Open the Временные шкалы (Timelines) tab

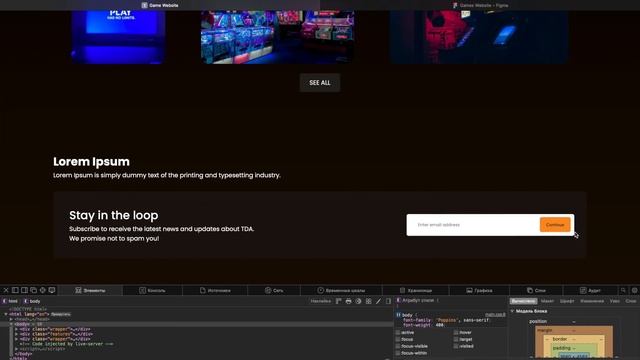tap(341, 290)
